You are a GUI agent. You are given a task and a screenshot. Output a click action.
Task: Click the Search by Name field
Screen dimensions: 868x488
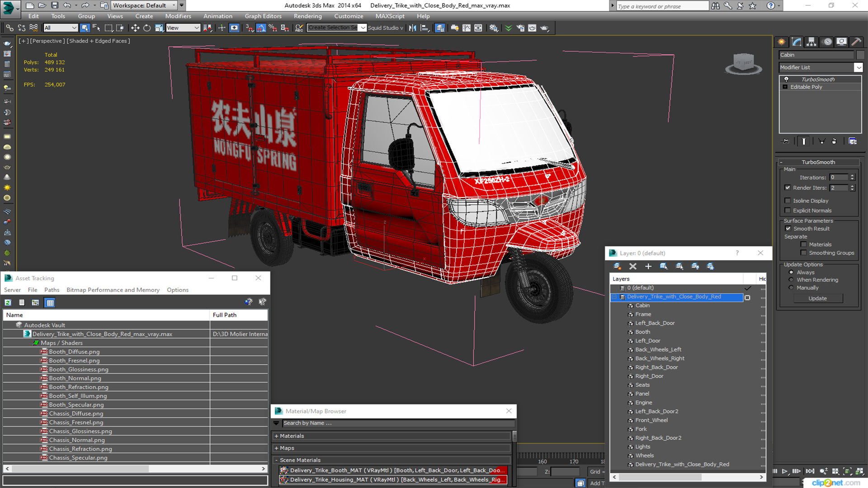(x=398, y=423)
